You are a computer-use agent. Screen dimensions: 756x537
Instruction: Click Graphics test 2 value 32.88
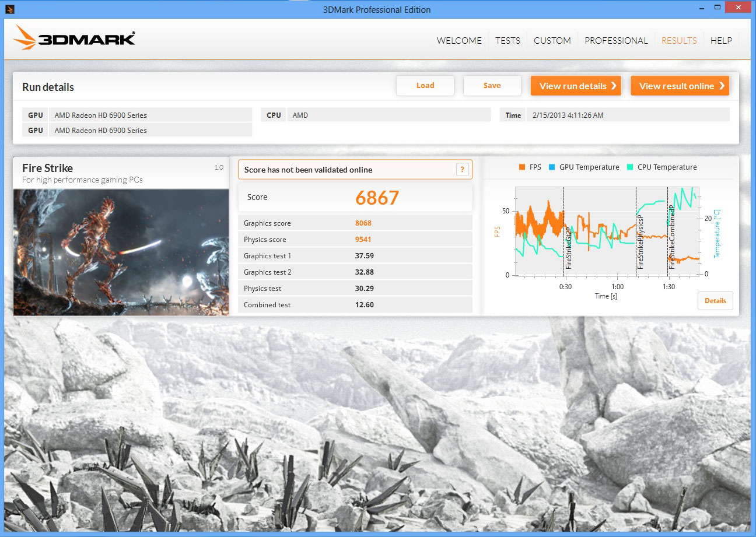coord(364,272)
